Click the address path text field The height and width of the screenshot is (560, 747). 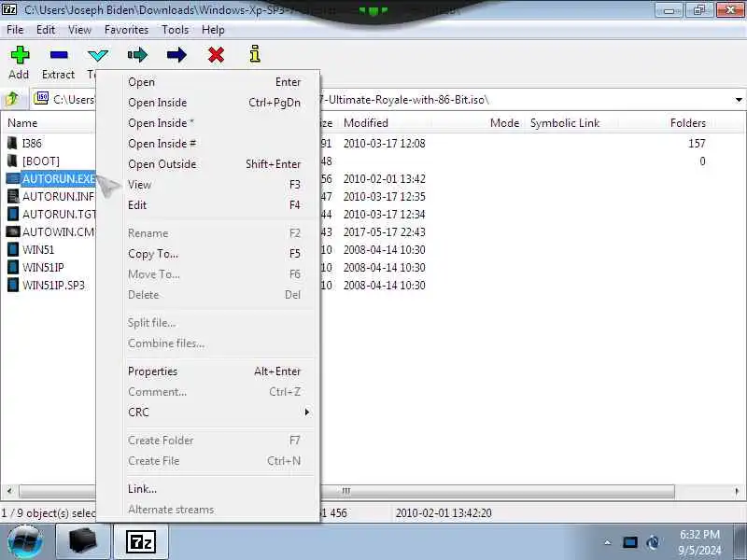click(x=381, y=100)
